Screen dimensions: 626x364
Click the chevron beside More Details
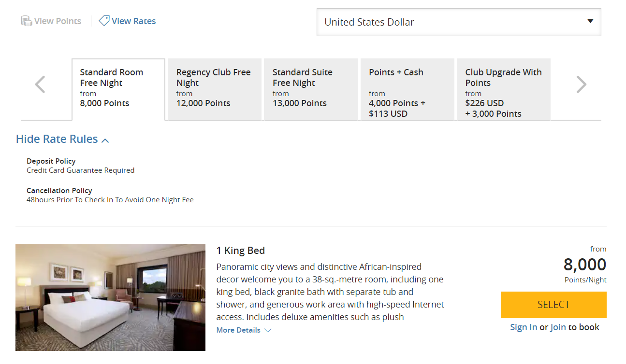coord(267,330)
